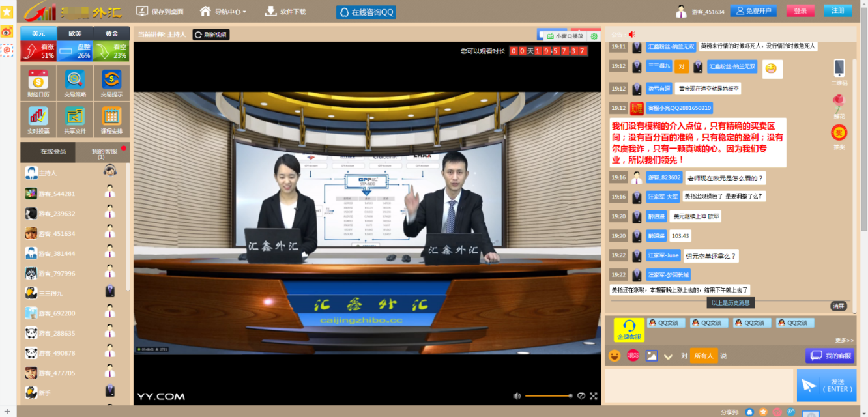Mute the video volume speaker icon
The image size is (868, 417).
click(x=517, y=396)
